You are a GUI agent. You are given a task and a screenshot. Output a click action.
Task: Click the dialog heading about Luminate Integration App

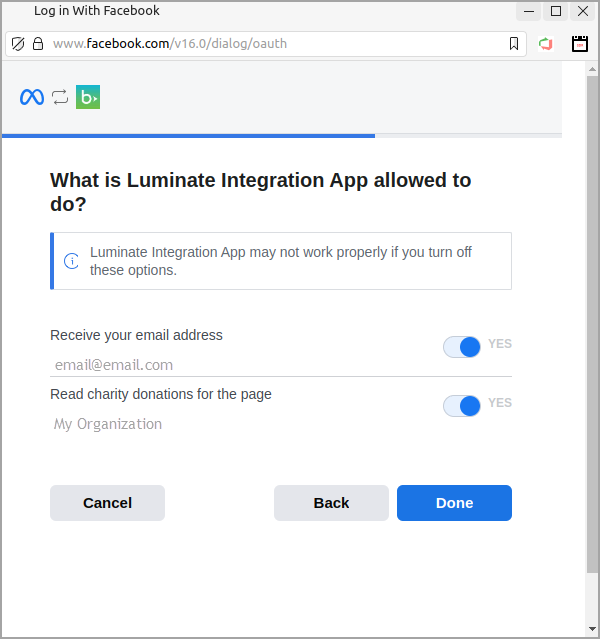pyautogui.click(x=261, y=192)
